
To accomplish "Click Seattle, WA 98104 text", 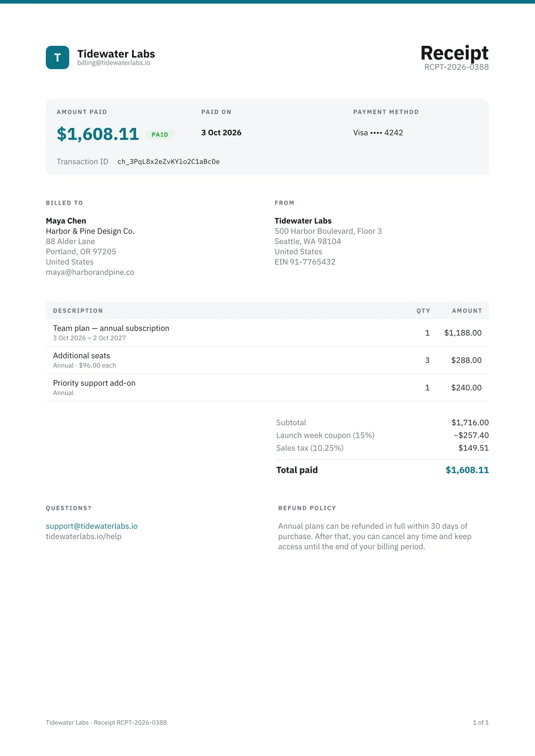I will click(x=308, y=242).
